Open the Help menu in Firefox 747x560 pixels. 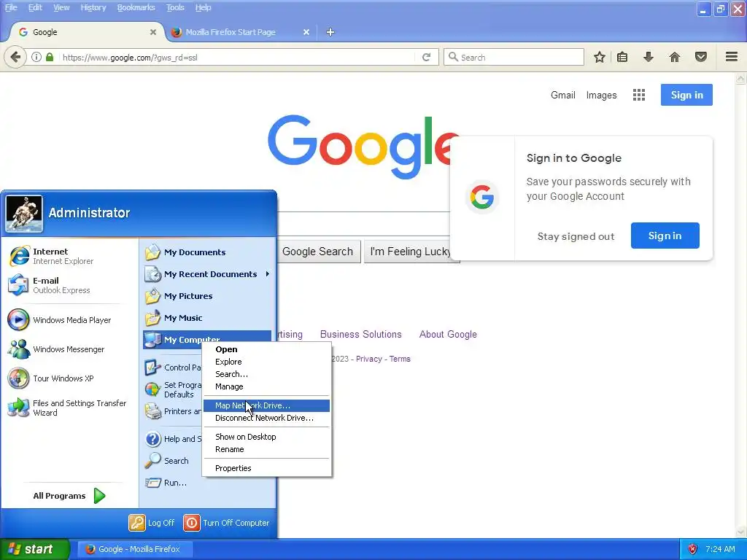pos(203,7)
